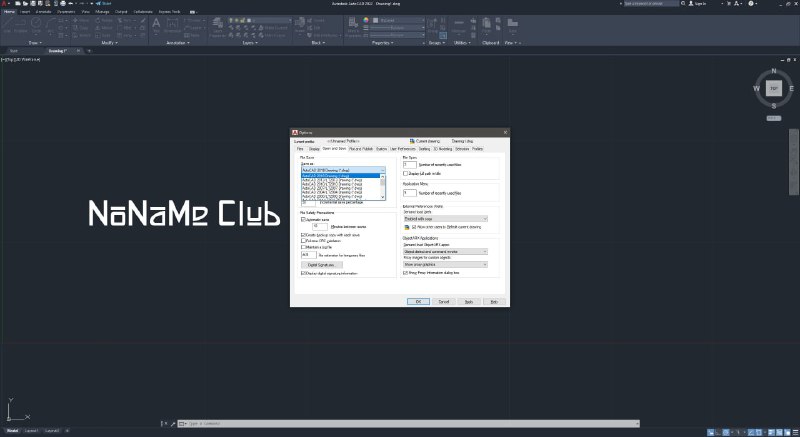Toggle the Automatic save checkbox
The height and width of the screenshot is (437, 800).
(304, 219)
